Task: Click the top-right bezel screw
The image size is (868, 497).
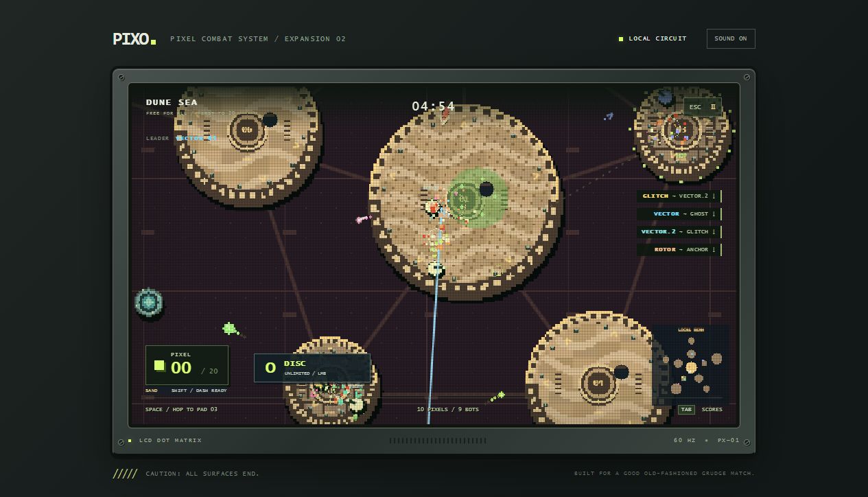Action: (747, 78)
